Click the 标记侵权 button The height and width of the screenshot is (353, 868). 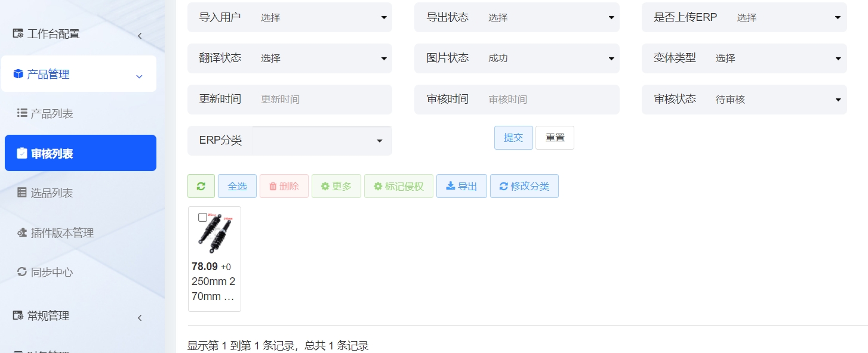point(398,186)
